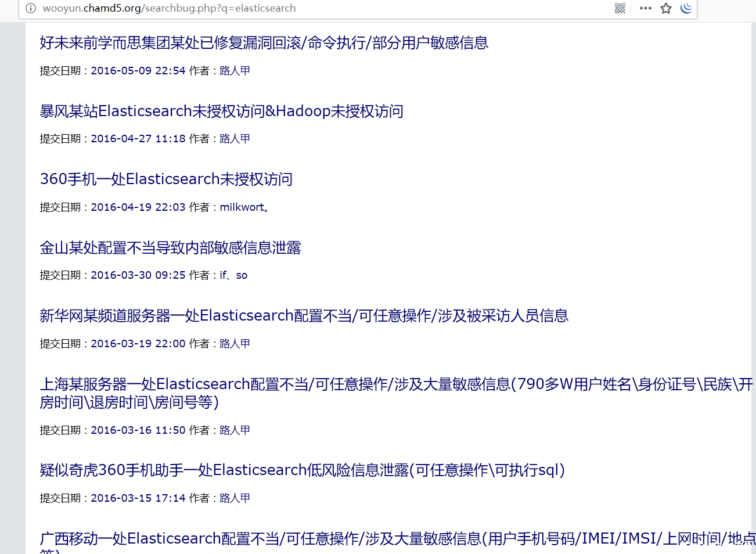Open the 好未来前学而思集团 vulnerability link
This screenshot has width=756, height=554.
point(264,43)
